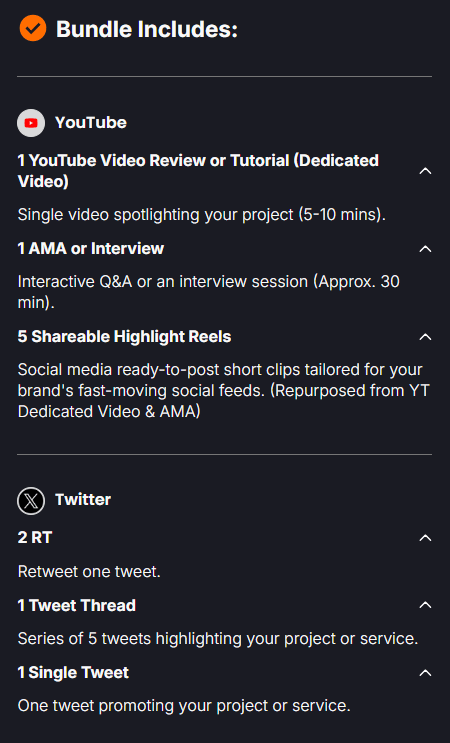450x743 pixels.
Task: Collapse the 1 Single Tweet chevron
Action: (425, 673)
